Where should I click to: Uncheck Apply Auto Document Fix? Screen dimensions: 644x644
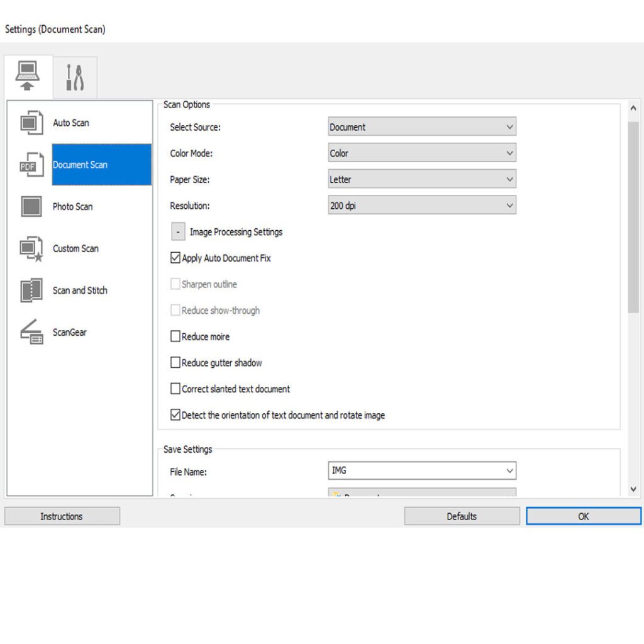click(x=175, y=258)
